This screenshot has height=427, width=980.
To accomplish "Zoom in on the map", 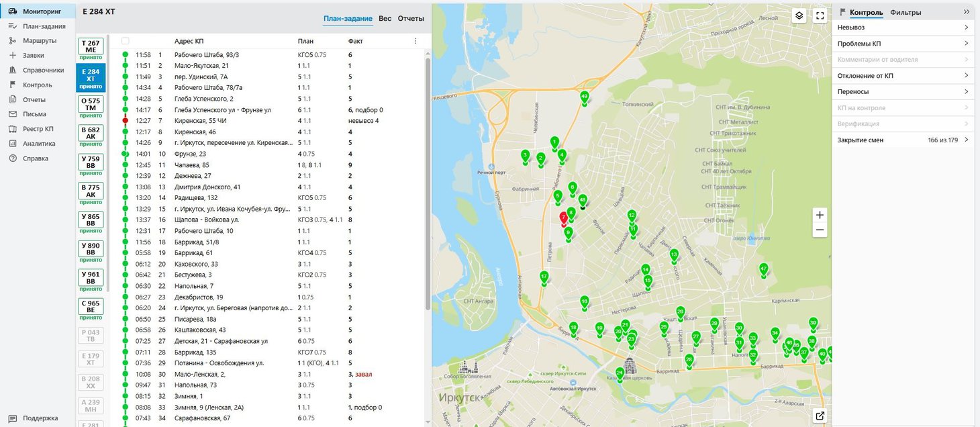I will [x=820, y=215].
